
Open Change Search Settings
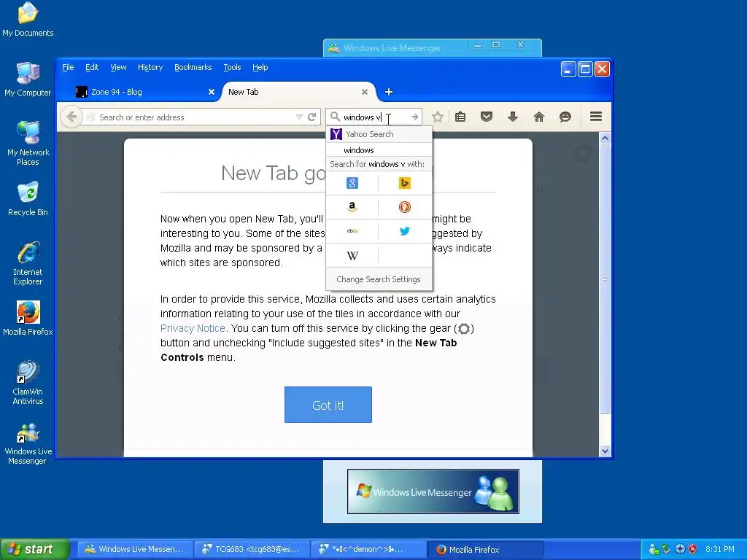coord(379,279)
